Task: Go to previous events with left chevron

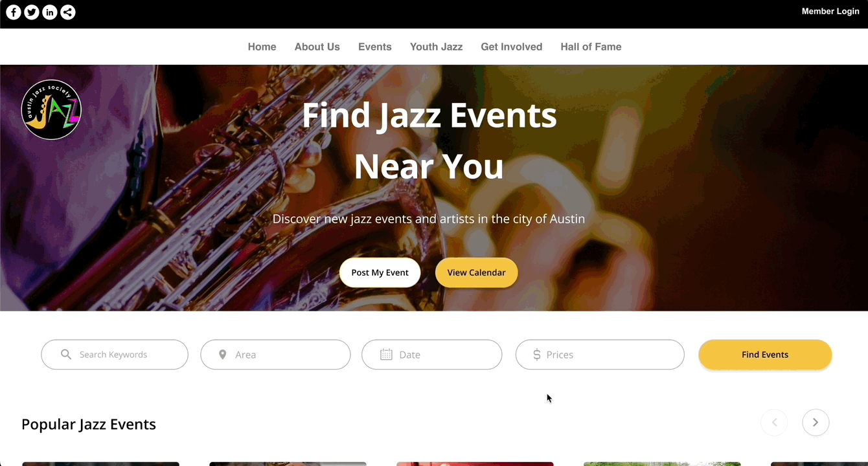Action: [774, 423]
